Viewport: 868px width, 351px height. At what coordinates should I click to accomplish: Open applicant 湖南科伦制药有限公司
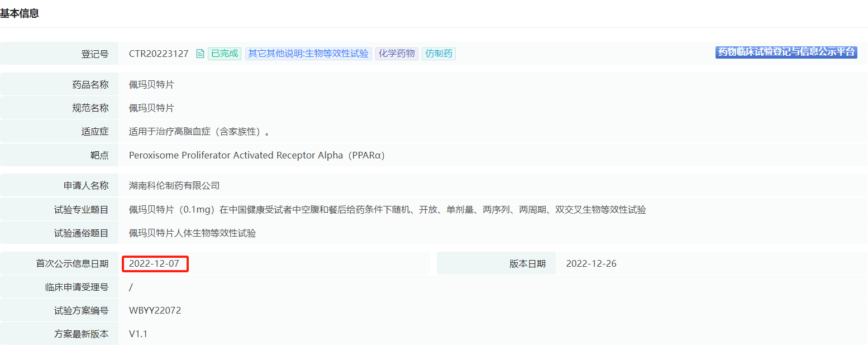[x=174, y=186]
